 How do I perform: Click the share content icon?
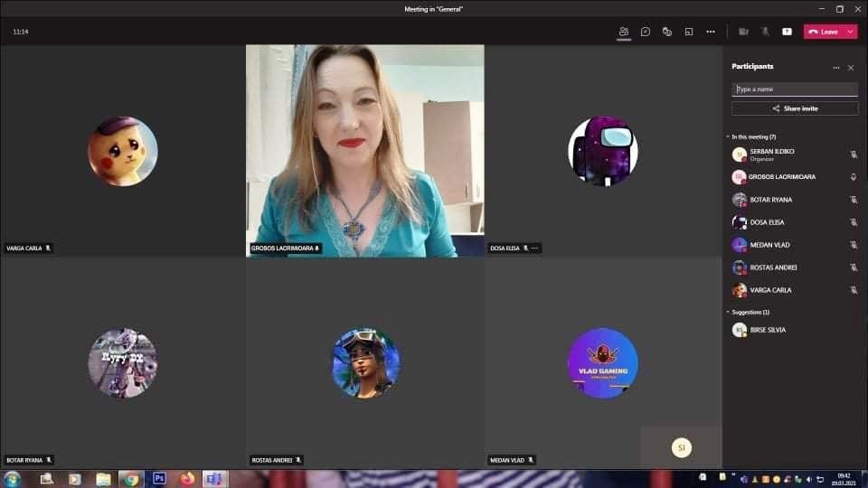point(787,32)
